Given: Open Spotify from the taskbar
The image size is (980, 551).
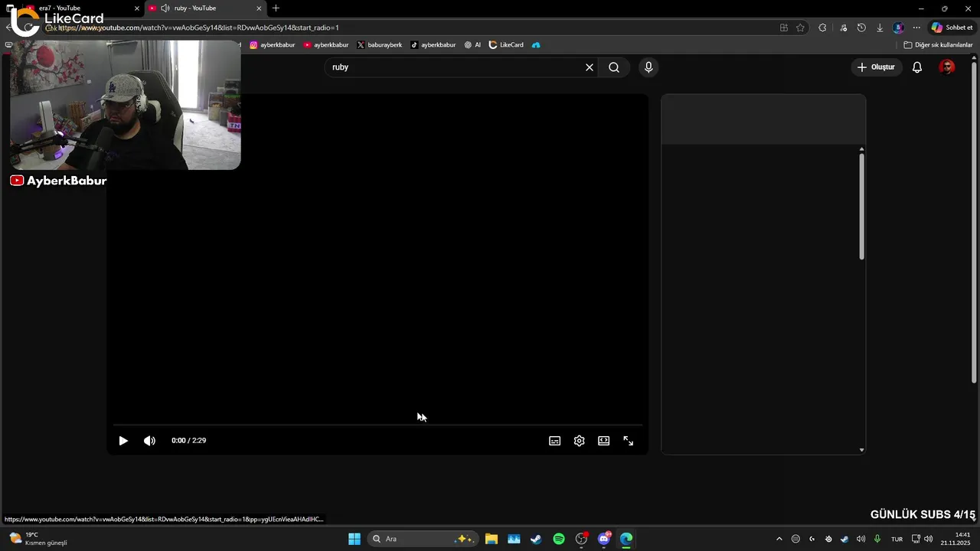Looking at the screenshot, I should coord(559,539).
